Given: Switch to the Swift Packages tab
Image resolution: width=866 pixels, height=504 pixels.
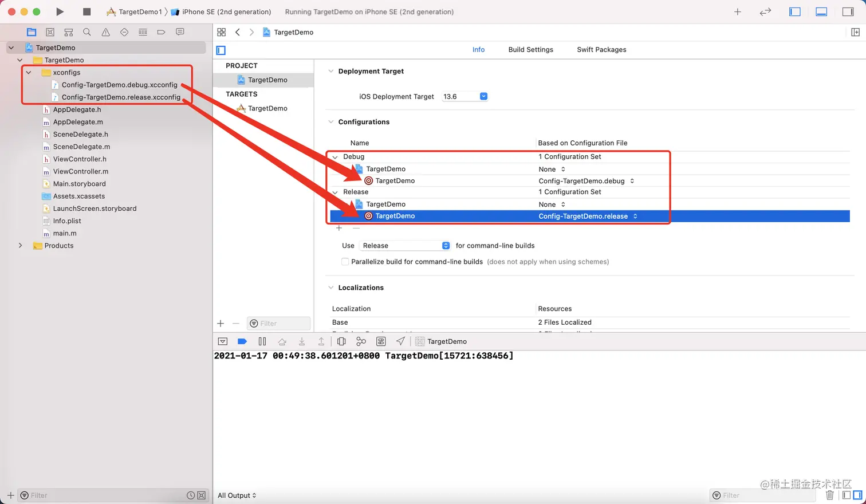Looking at the screenshot, I should pyautogui.click(x=601, y=50).
